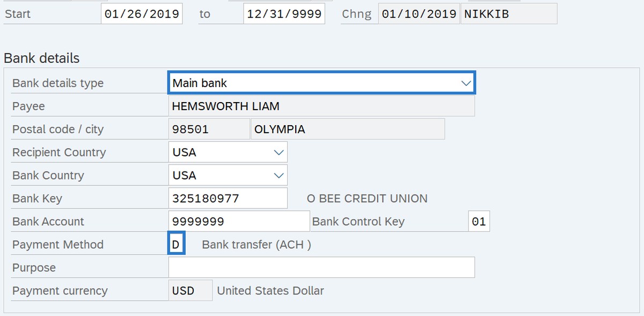Viewport: 644px width, 316px height.
Task: Click the NIKKIB changed-by field
Action: 508,14
